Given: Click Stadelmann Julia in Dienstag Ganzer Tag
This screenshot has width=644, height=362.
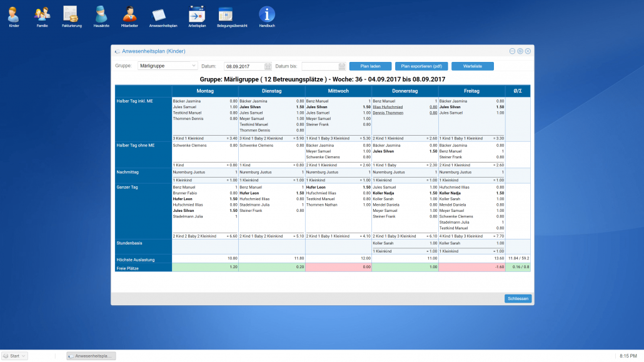Looking at the screenshot, I should click(254, 204).
